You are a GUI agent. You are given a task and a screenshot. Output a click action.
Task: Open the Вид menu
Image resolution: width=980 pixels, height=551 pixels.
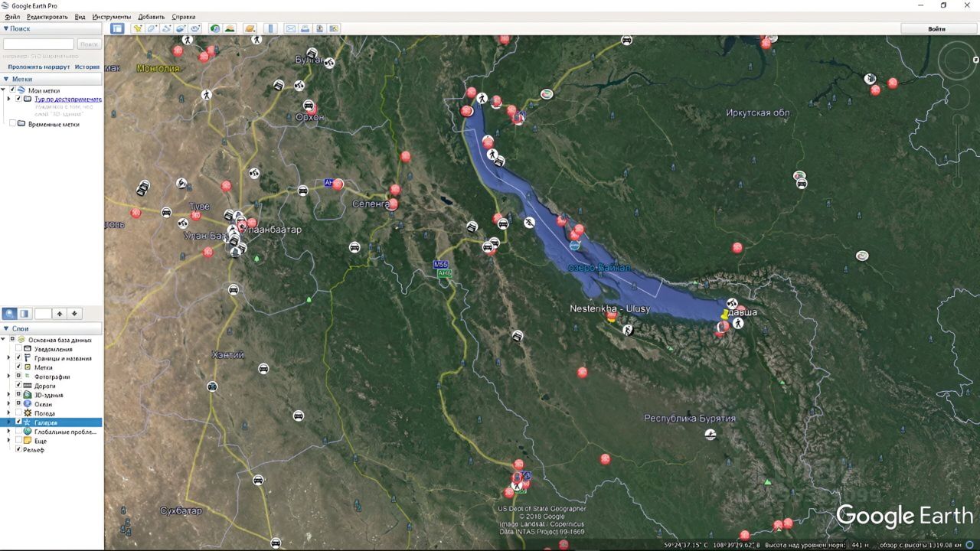pos(80,17)
